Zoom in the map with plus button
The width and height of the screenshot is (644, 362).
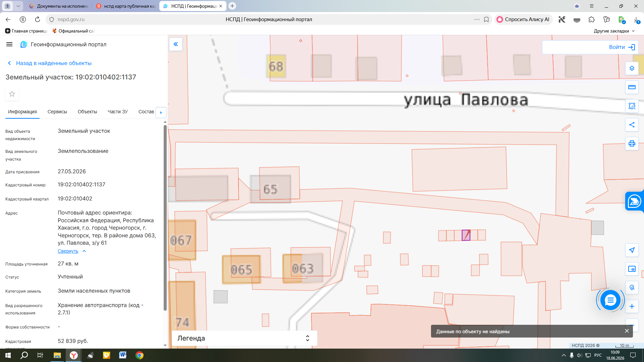point(632,306)
